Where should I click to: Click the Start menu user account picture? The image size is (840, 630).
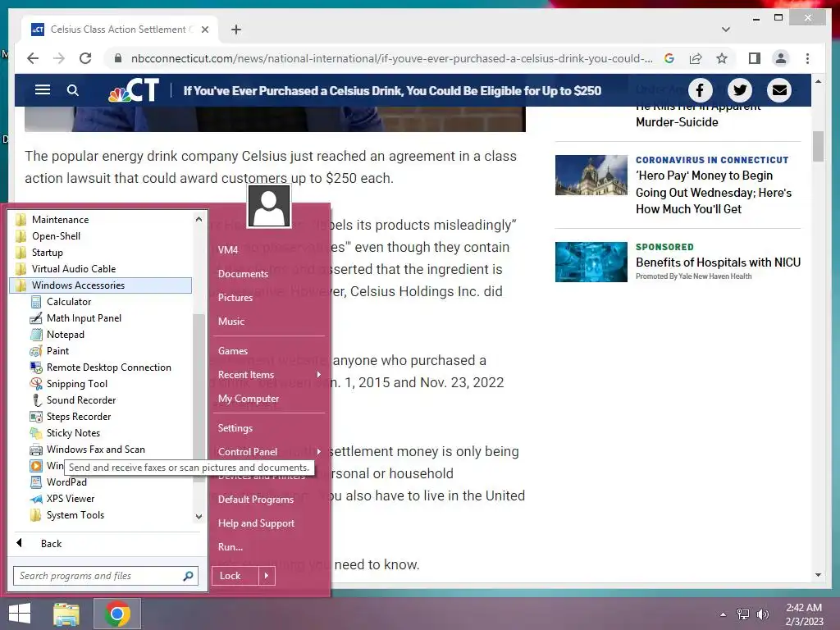click(269, 206)
